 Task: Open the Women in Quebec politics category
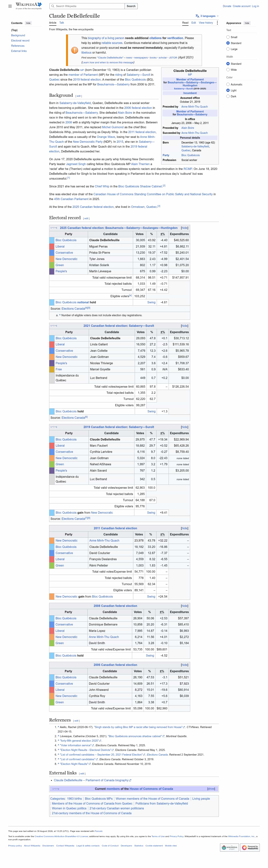(x=69, y=808)
